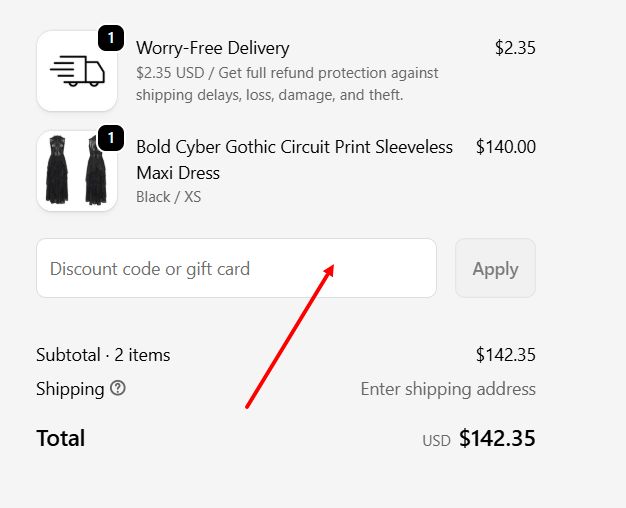This screenshot has height=508, width=626.
Task: Open the black maxi dress thumbnail
Action: [77, 171]
